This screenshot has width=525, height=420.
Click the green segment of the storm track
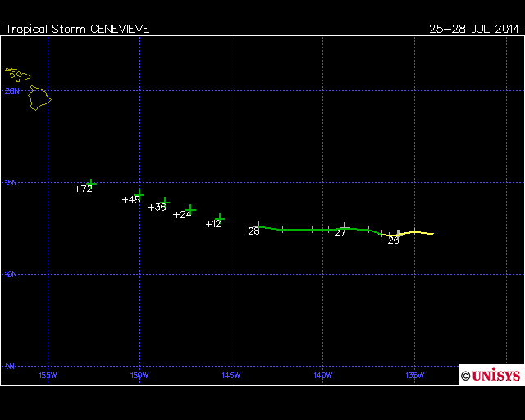point(318,230)
